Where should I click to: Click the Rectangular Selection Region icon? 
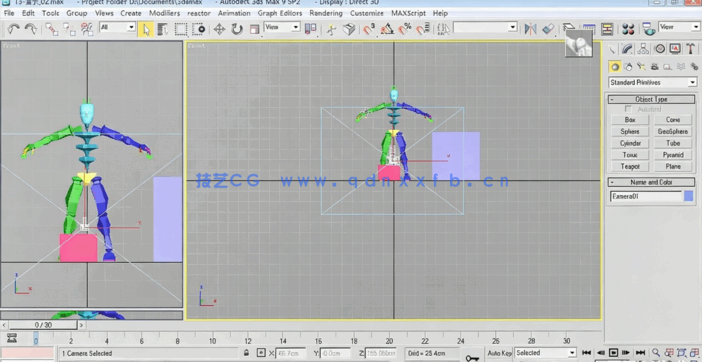[x=181, y=29]
